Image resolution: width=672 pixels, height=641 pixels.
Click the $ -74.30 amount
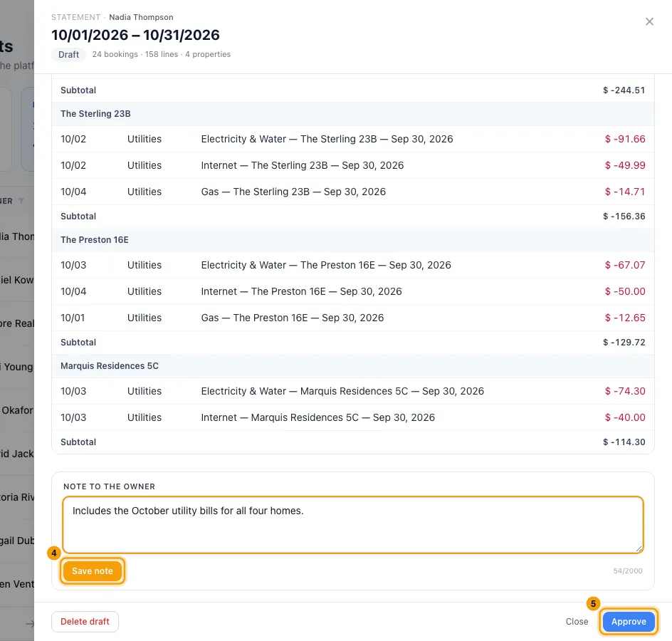[x=625, y=391]
